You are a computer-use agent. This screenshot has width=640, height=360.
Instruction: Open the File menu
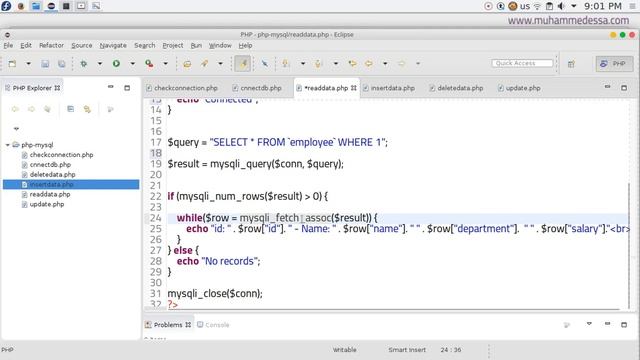[x=8, y=45]
